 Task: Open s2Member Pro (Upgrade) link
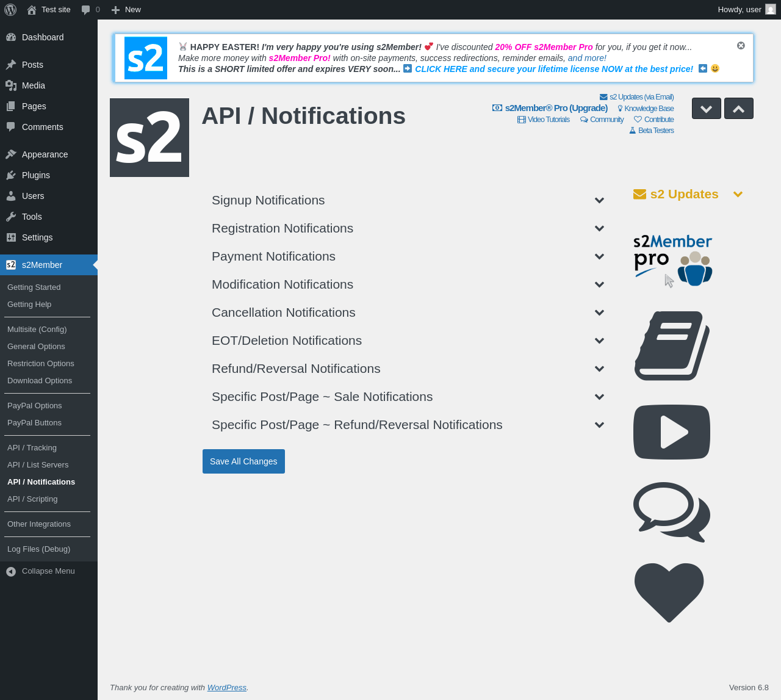550,108
